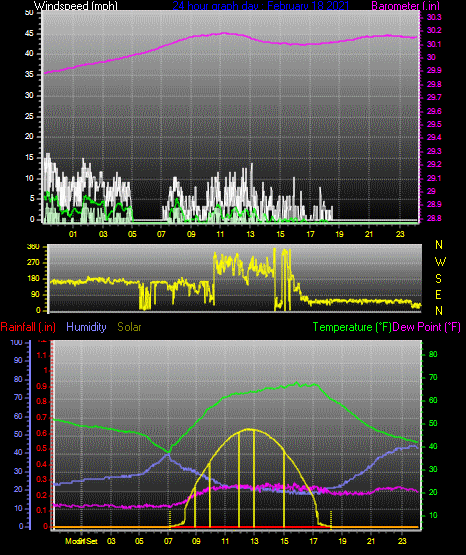
Task: Click hour label 13 under the windspeed chart
Action: [250, 234]
